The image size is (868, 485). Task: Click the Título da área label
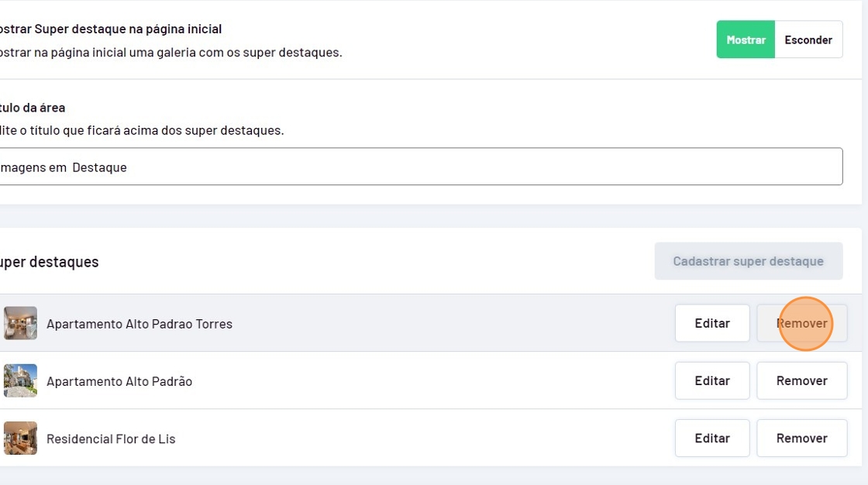click(32, 108)
